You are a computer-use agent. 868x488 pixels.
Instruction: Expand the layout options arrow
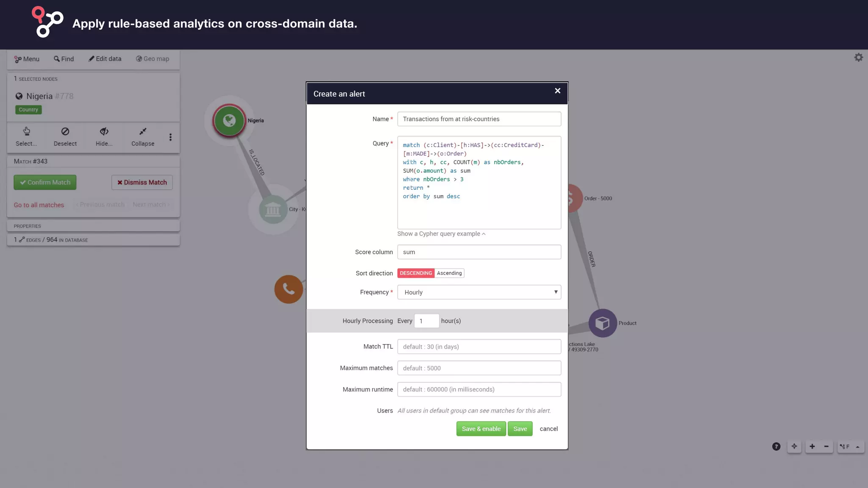coord(857,446)
